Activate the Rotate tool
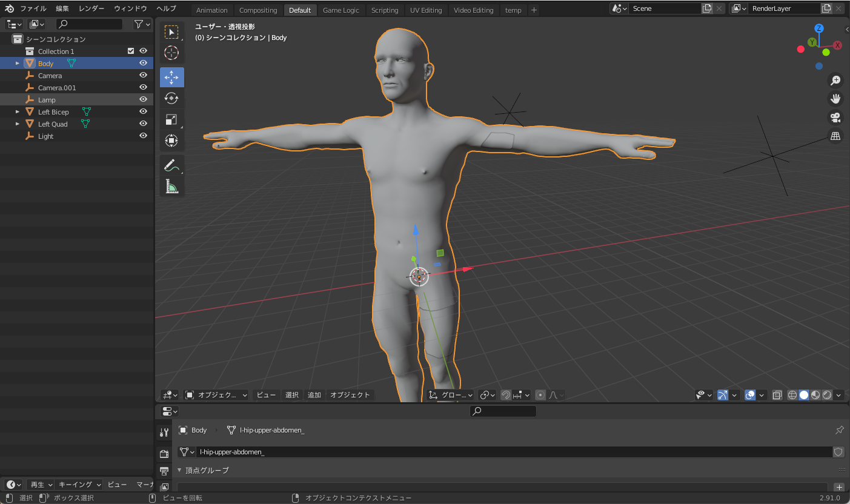 pos(171,99)
